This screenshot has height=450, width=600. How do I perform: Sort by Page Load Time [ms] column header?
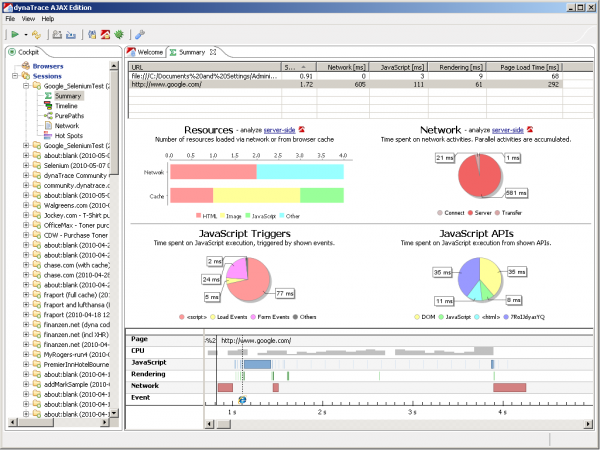pyautogui.click(x=524, y=67)
